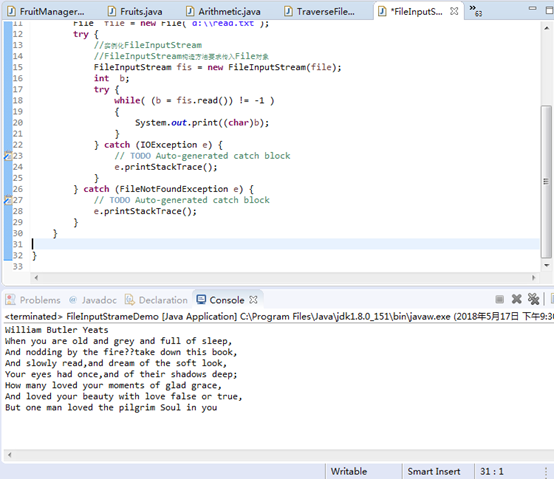Click the task marker on line 23
554x479 pixels.
[7, 156]
